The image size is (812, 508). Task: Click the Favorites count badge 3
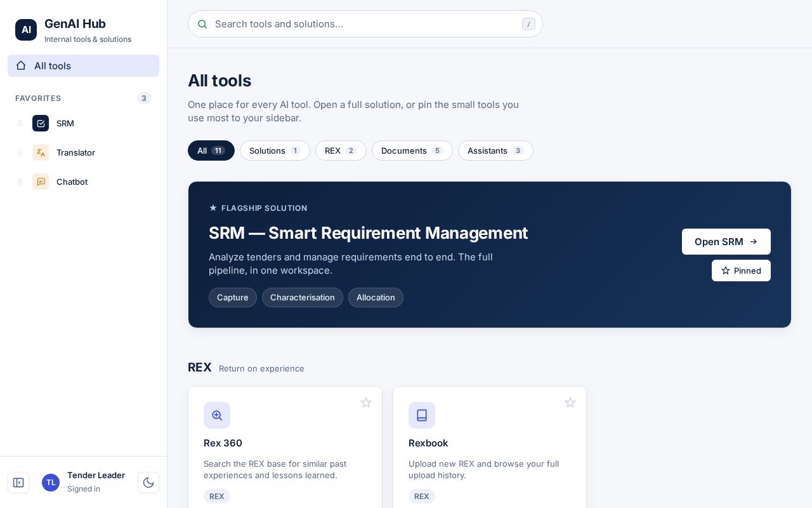tap(144, 98)
